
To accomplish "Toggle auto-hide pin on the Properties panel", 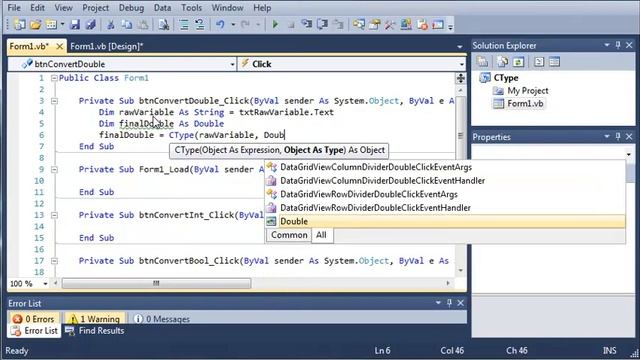I will coord(618,136).
